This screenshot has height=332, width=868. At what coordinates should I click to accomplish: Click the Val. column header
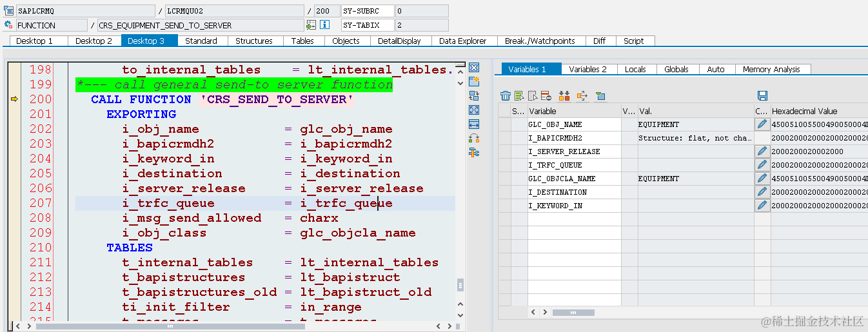[x=695, y=111]
